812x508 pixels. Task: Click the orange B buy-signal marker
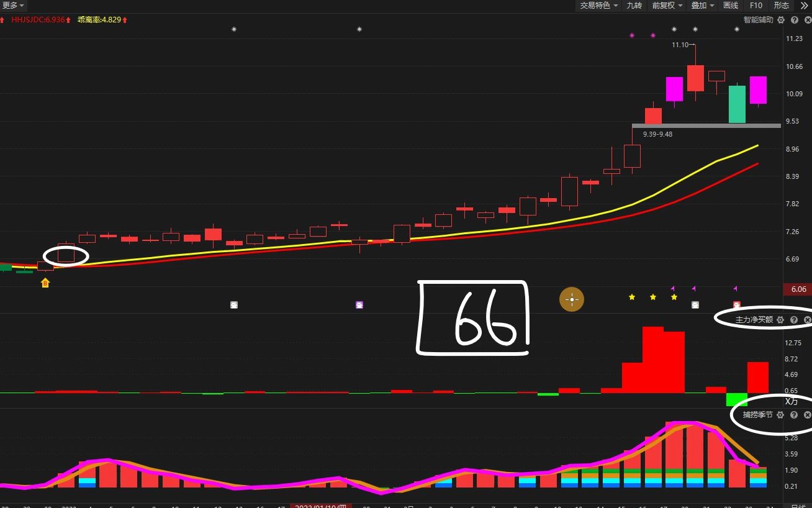click(x=45, y=283)
